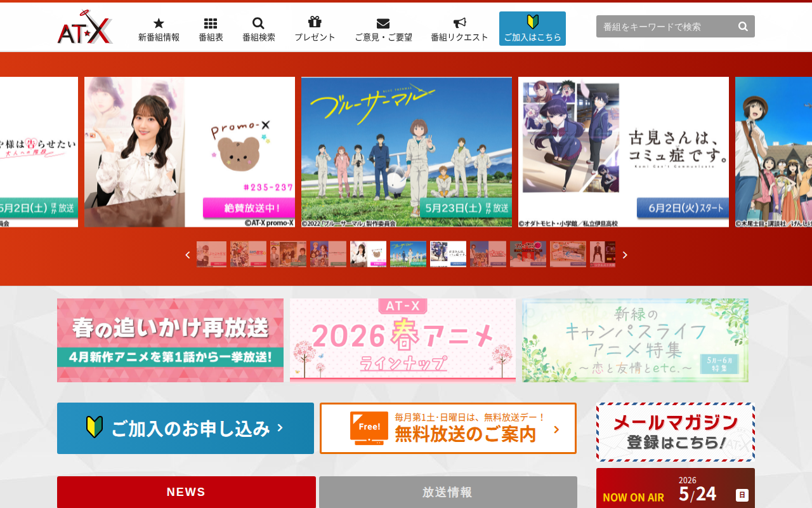Select the promo-X small carousel thumbnail
Image resolution: width=812 pixels, height=508 pixels.
[368, 254]
